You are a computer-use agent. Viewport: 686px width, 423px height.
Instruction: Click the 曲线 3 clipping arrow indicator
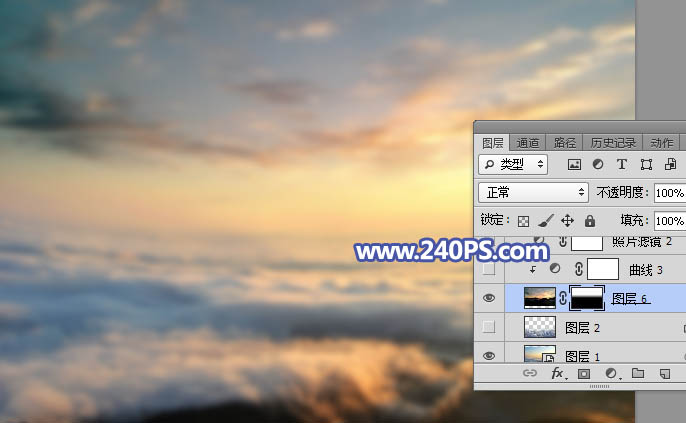[x=532, y=269]
